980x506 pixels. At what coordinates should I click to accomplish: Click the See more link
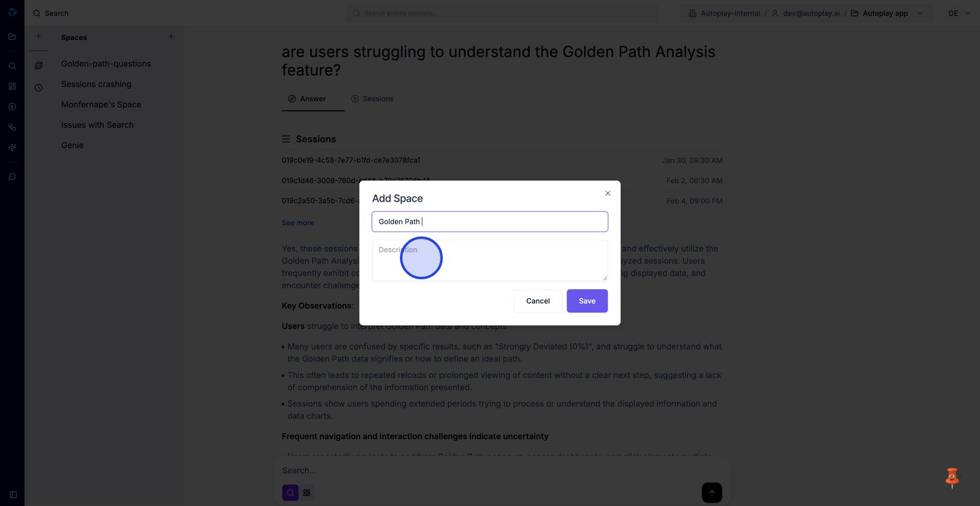click(x=298, y=223)
